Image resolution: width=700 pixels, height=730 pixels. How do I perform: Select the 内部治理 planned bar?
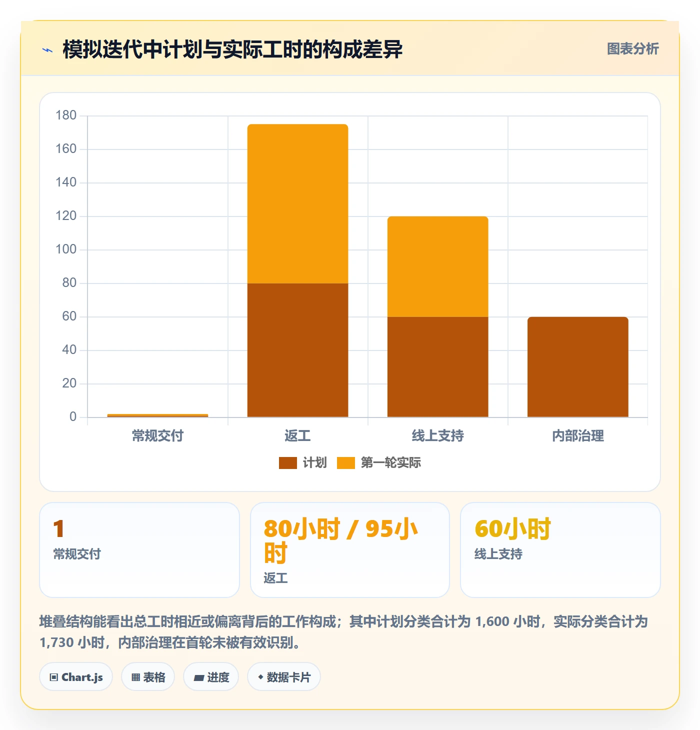click(578, 367)
